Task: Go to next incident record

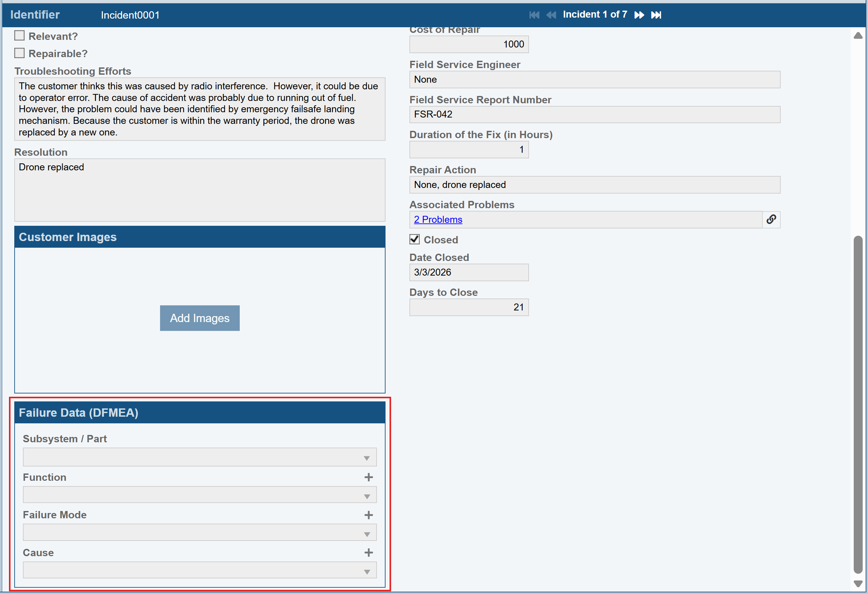Action: (639, 15)
